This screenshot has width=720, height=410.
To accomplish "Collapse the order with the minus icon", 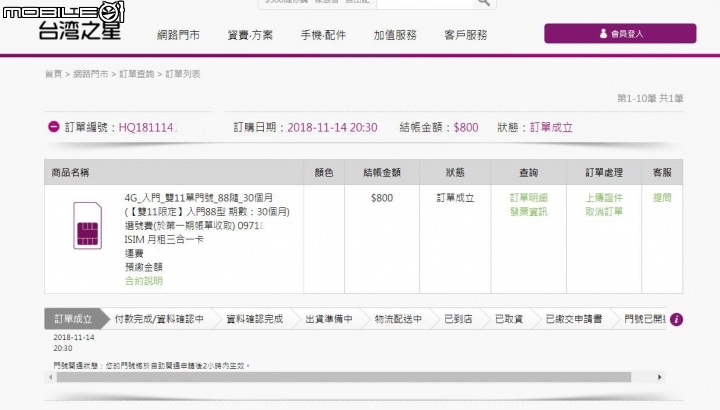I will coord(54,127).
